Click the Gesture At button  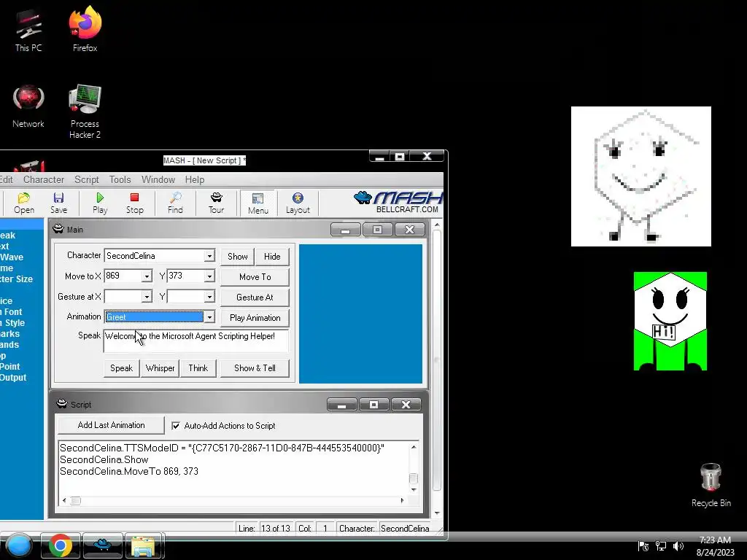click(255, 297)
